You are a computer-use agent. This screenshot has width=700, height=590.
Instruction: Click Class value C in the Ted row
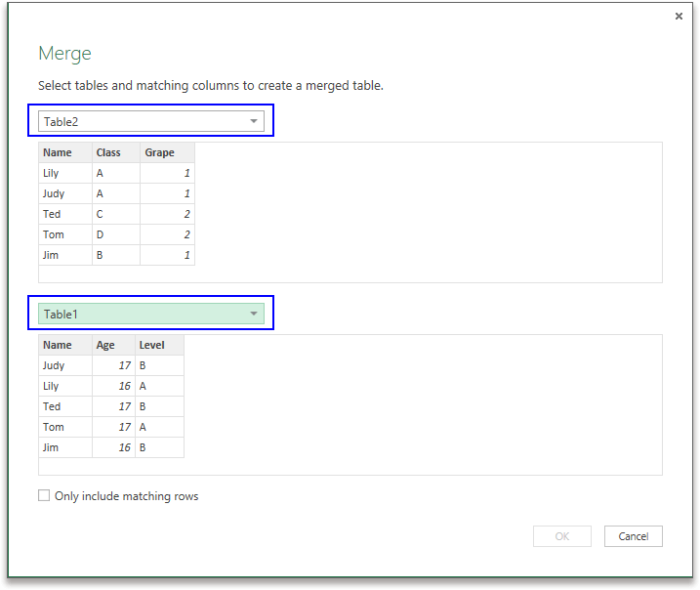point(116,214)
